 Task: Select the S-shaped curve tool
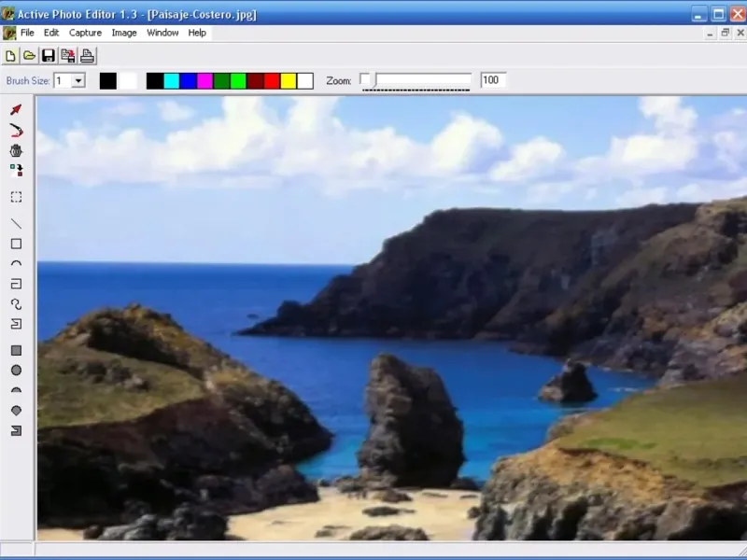point(16,304)
